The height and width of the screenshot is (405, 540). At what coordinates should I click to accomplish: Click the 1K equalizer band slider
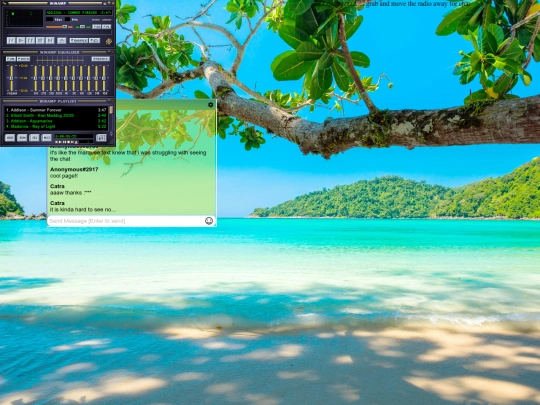coord(66,78)
